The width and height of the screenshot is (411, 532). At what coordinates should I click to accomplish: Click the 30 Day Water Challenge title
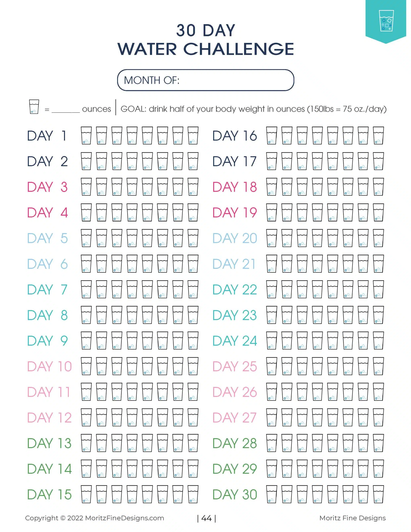click(206, 40)
